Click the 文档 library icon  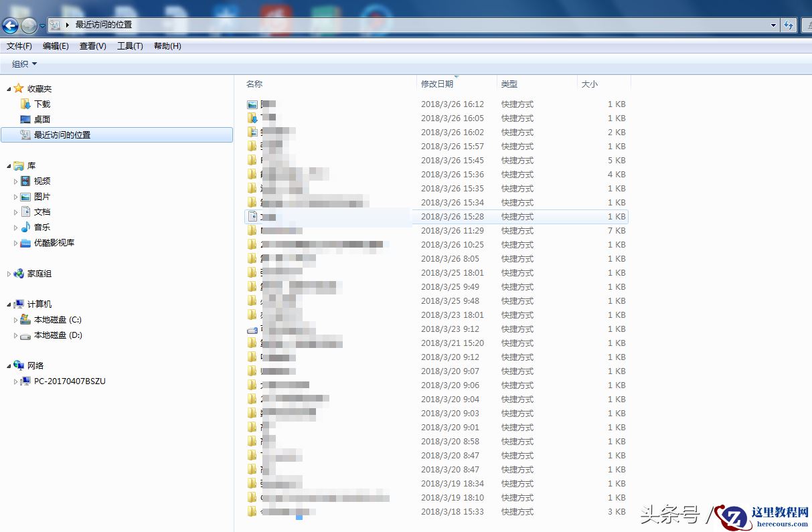[x=25, y=211]
